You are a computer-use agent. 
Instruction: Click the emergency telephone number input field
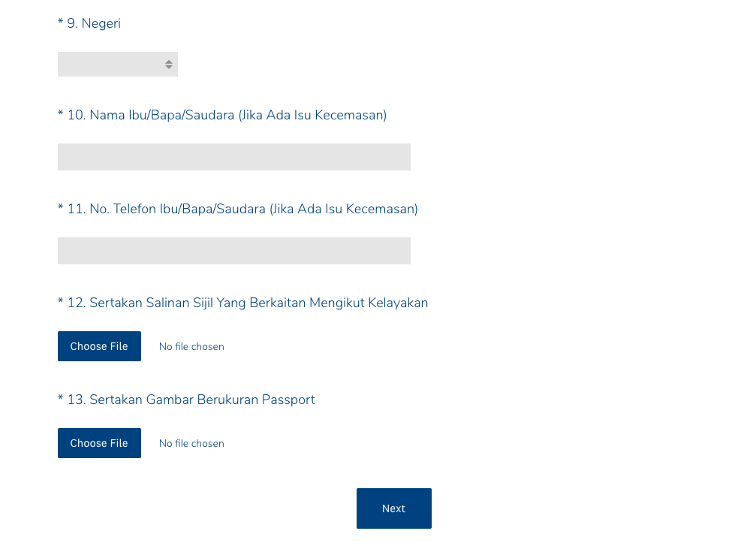[x=233, y=250]
